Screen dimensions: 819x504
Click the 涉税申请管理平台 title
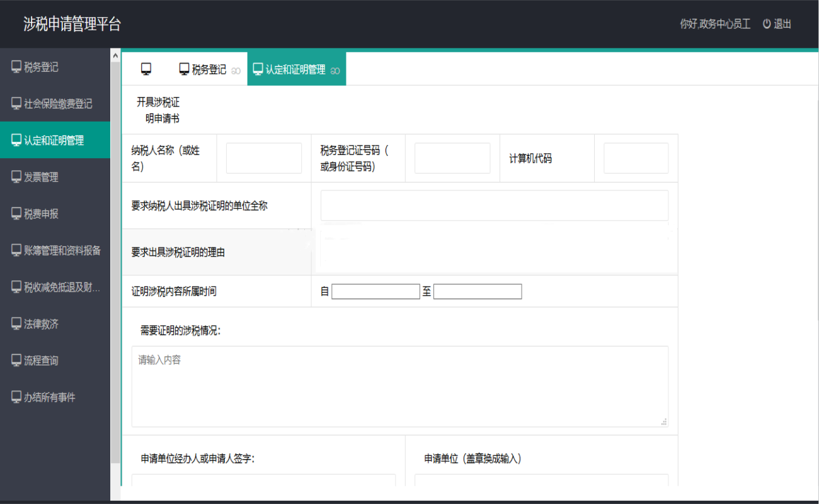(72, 24)
